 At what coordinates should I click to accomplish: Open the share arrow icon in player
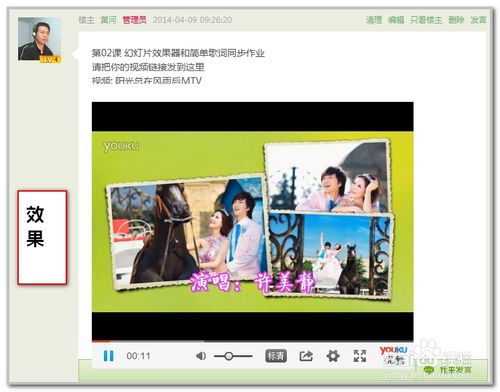click(x=306, y=356)
